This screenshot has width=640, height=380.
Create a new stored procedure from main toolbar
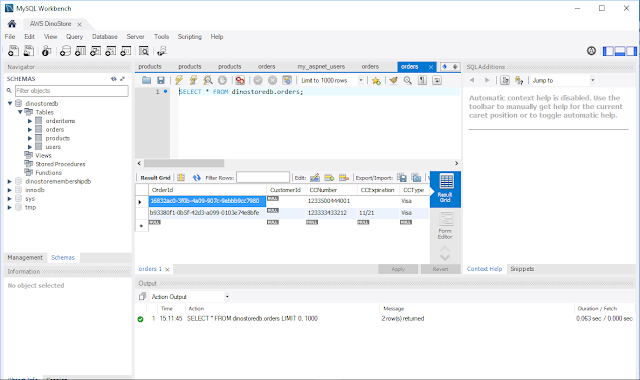(x=110, y=51)
